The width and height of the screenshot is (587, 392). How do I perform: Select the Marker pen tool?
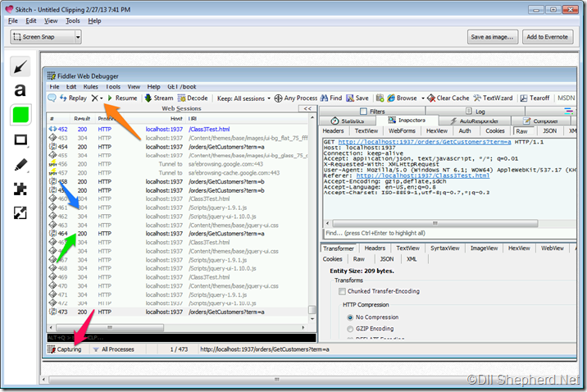tap(20, 165)
